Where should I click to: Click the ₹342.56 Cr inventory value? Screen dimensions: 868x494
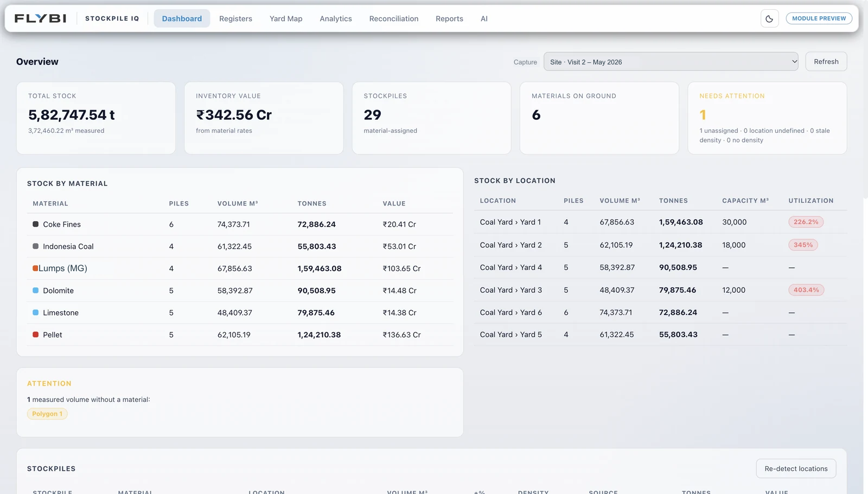234,115
